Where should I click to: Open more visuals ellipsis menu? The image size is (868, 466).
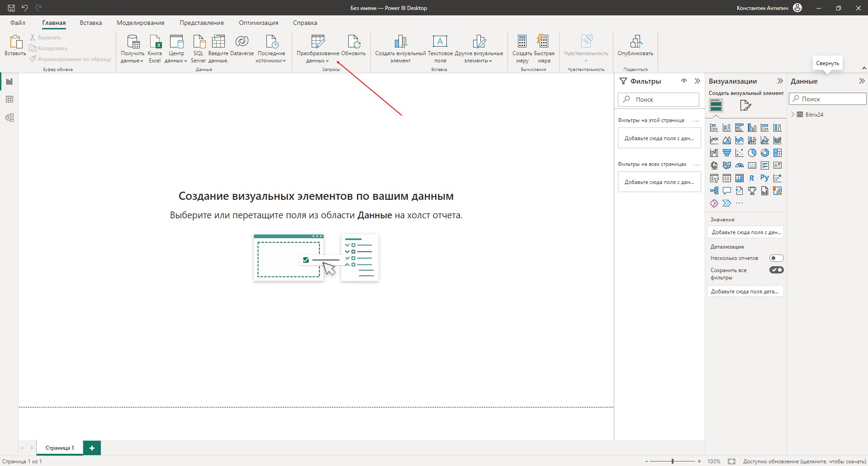pyautogui.click(x=740, y=203)
